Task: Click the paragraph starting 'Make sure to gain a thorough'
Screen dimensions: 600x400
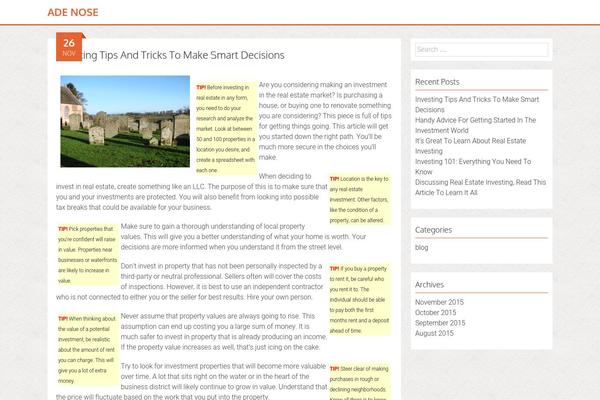Action: pos(243,237)
